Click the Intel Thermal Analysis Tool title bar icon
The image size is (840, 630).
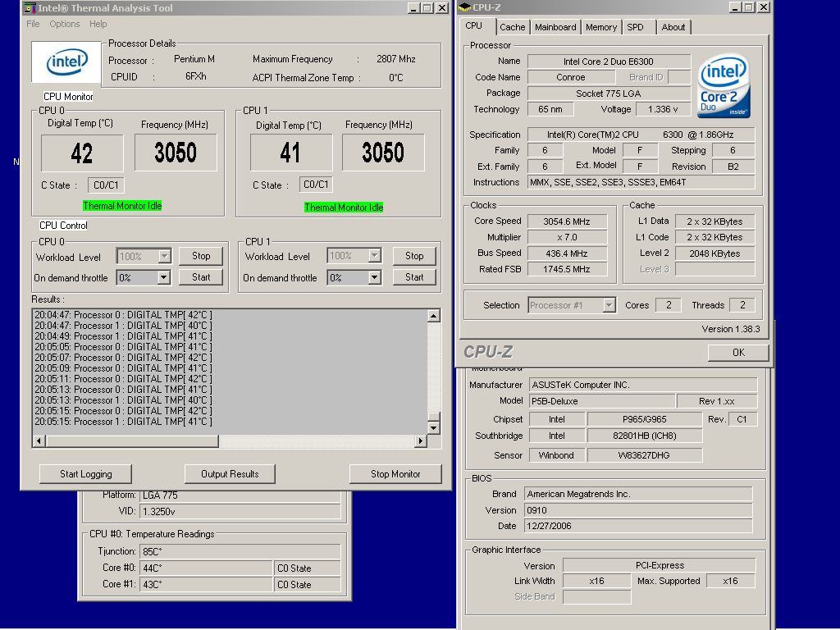[30, 8]
